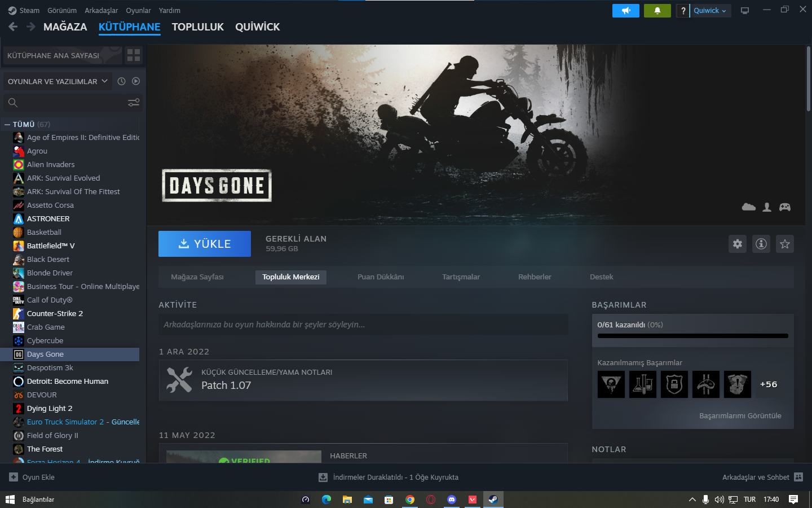The width and height of the screenshot is (812, 508).
Task: Open Google Chrome from the taskbar
Action: 410,500
